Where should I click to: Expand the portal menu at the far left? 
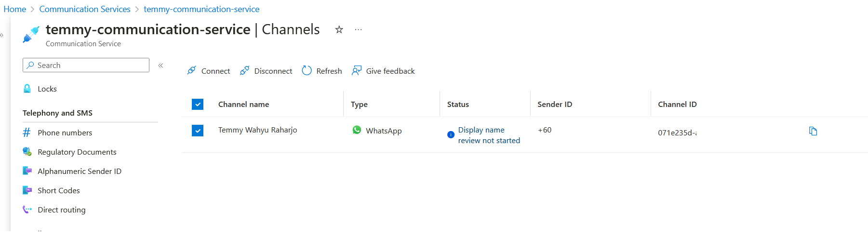pos(2,35)
